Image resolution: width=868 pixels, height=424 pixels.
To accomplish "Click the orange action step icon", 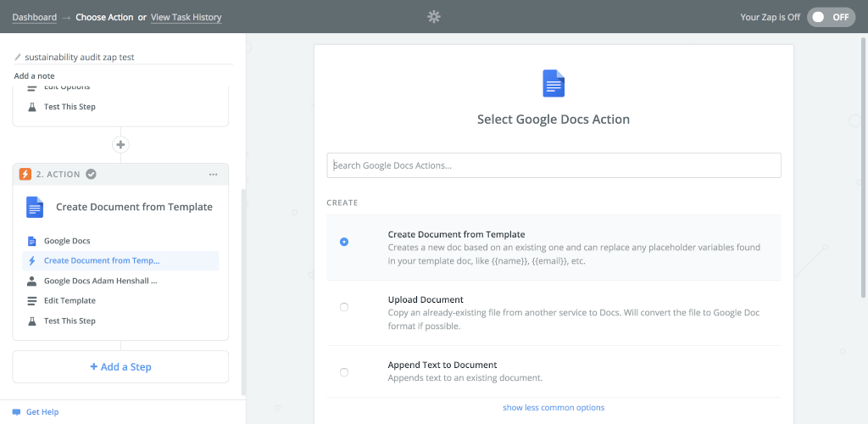I will pos(25,175).
